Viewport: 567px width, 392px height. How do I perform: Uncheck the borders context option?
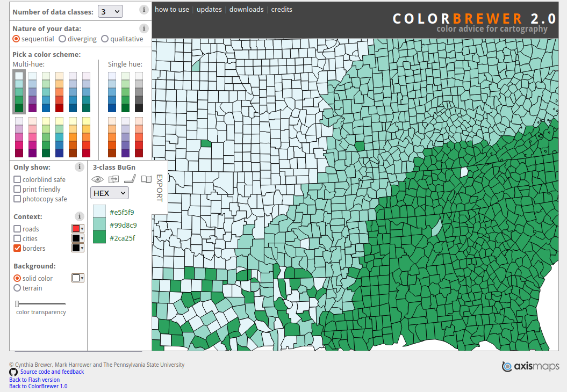point(16,248)
